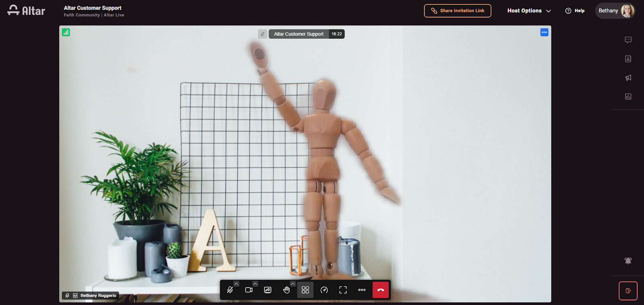Expand camera device options
The height and width of the screenshot is (305, 644).
pyautogui.click(x=255, y=284)
